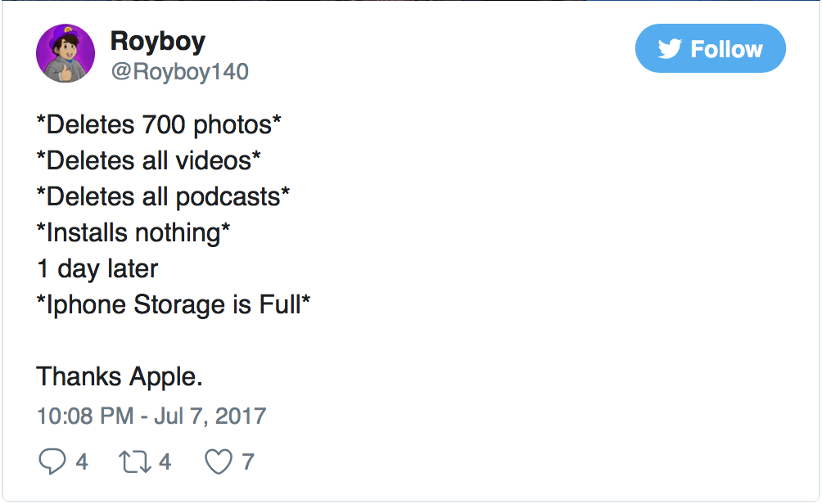
Task: Click the "1 day later" text
Action: (97, 268)
